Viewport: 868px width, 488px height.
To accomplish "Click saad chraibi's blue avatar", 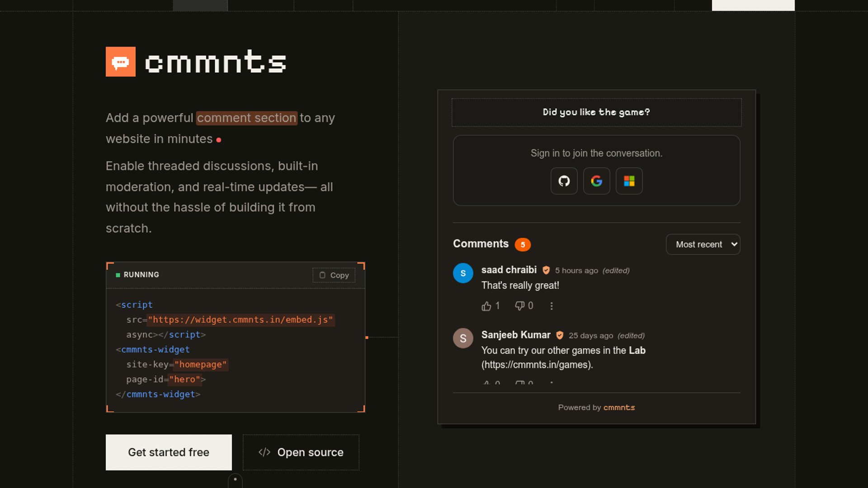I will tap(463, 273).
